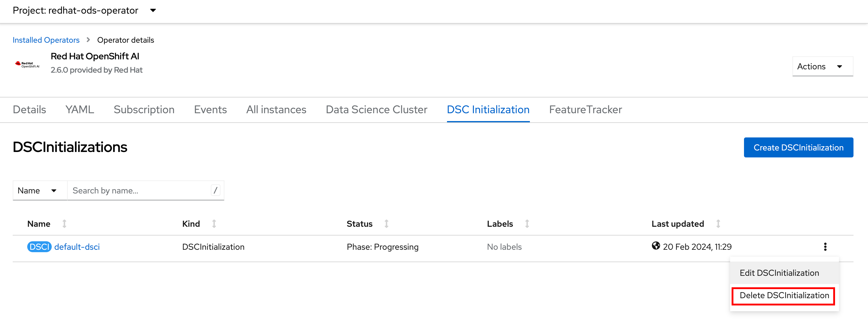Sort table by Last updated column arrows
Screen dimensions: 868x333
718,223
